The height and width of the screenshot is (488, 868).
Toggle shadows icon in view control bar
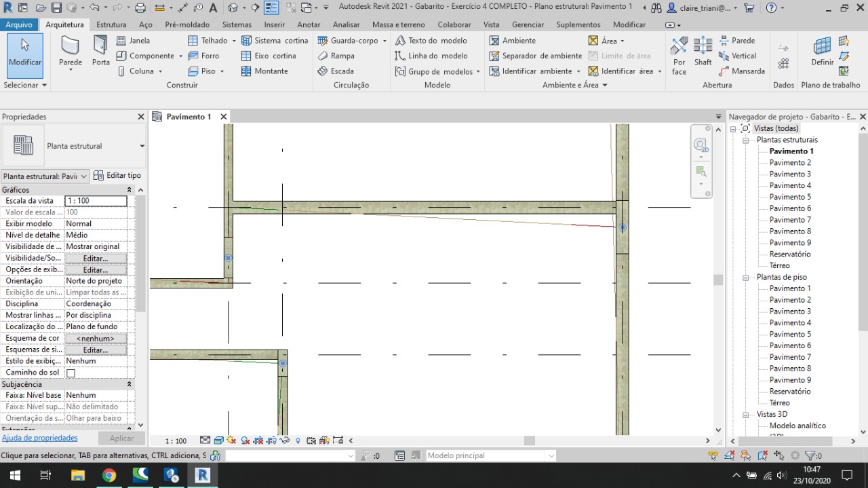coord(245,440)
